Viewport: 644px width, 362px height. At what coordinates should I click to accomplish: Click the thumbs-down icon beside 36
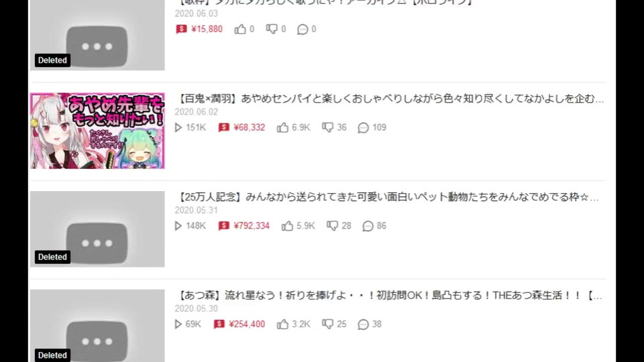328,127
